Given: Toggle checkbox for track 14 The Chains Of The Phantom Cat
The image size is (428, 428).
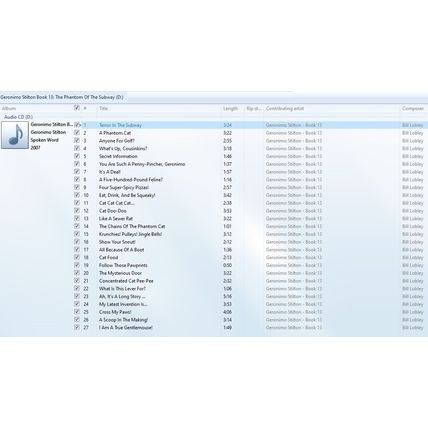Looking at the screenshot, I should pyautogui.click(x=77, y=226).
